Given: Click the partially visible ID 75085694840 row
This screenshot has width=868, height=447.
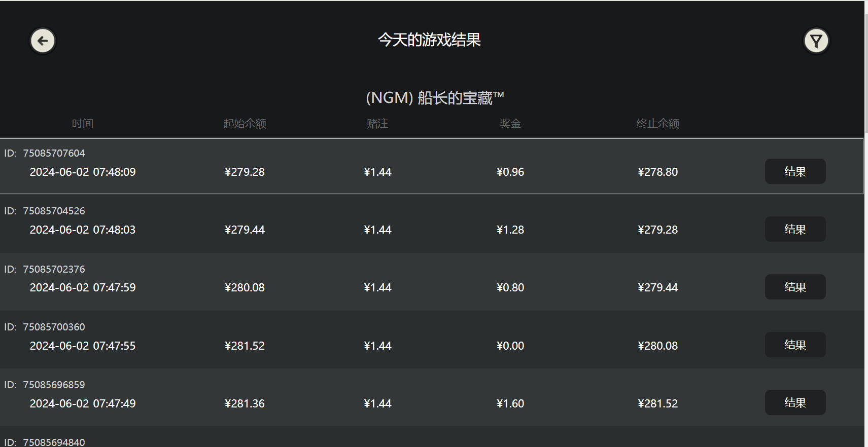Looking at the screenshot, I should pos(54,442).
